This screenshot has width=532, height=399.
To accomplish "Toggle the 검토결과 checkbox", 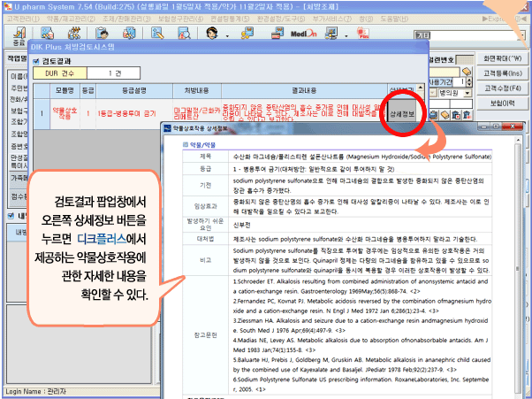I will [36, 61].
